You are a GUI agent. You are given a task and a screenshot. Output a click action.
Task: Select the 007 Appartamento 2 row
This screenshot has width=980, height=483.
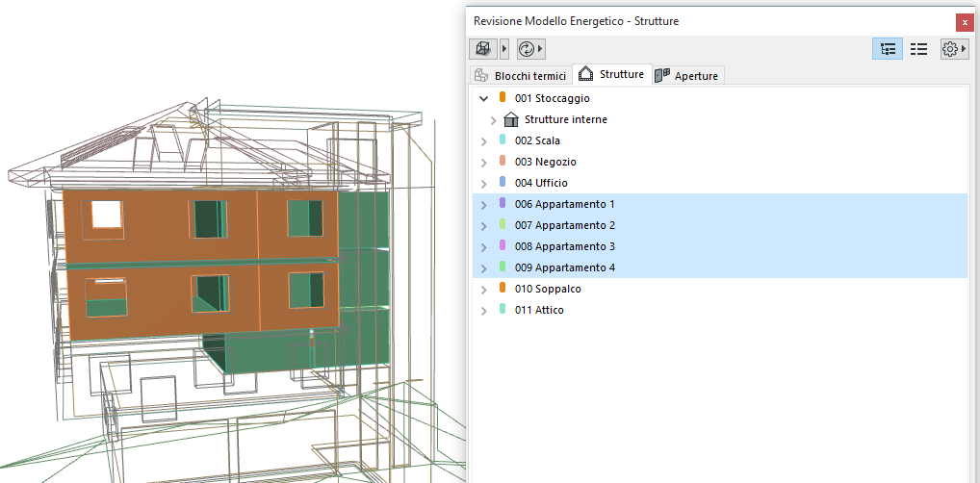point(720,225)
